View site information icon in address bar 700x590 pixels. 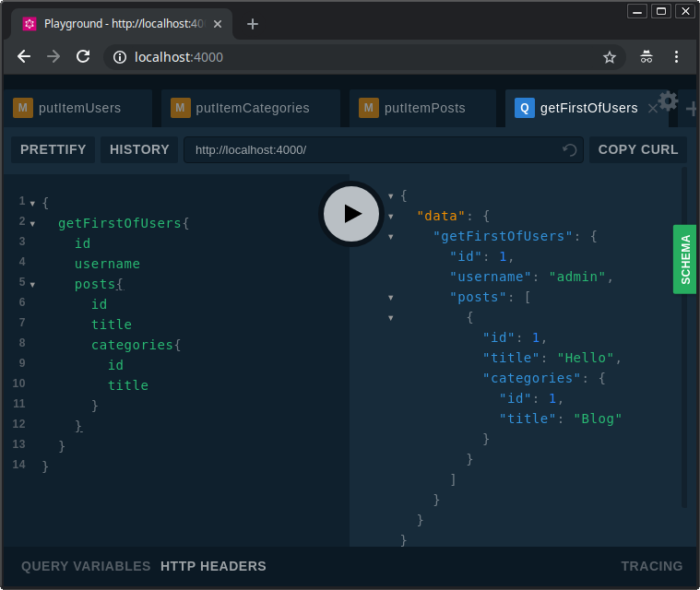pos(120,57)
